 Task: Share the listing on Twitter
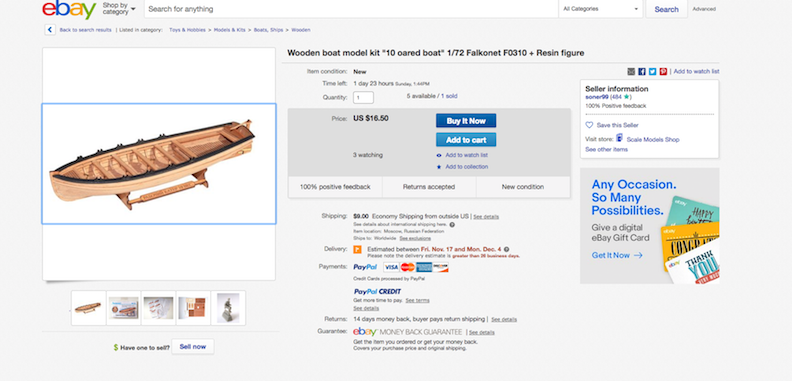click(x=652, y=72)
